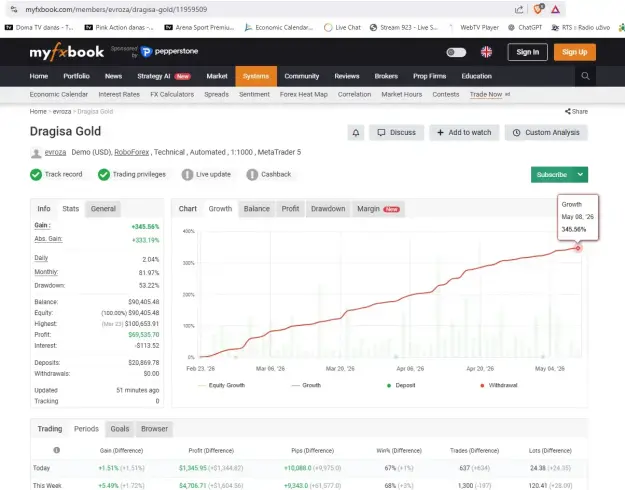Click the Live update status icon

(x=187, y=175)
